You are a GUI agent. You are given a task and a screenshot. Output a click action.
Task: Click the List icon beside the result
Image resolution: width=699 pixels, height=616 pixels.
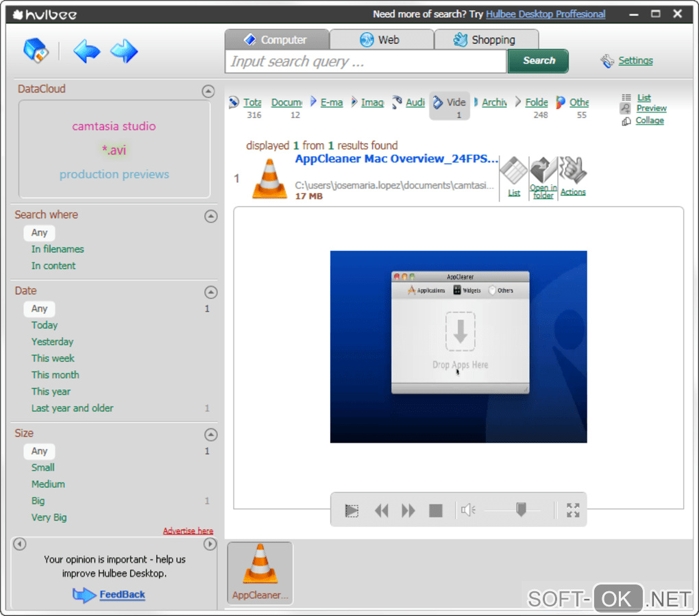(x=513, y=170)
